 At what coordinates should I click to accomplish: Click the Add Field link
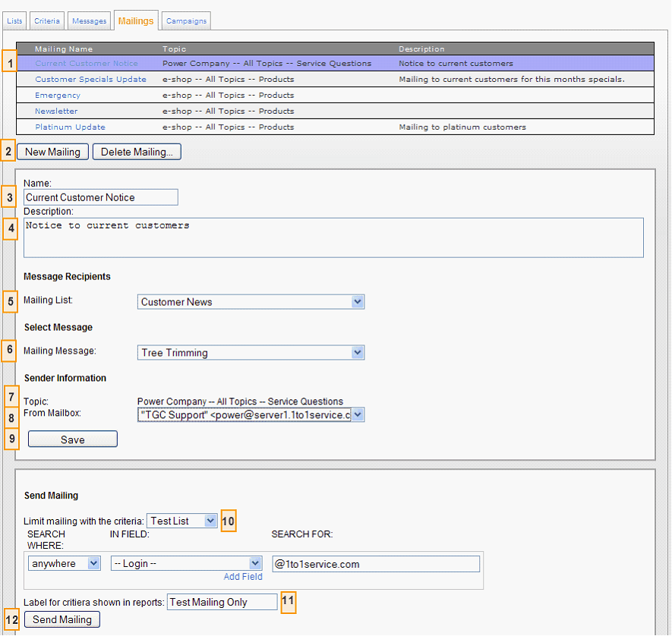pyautogui.click(x=243, y=577)
